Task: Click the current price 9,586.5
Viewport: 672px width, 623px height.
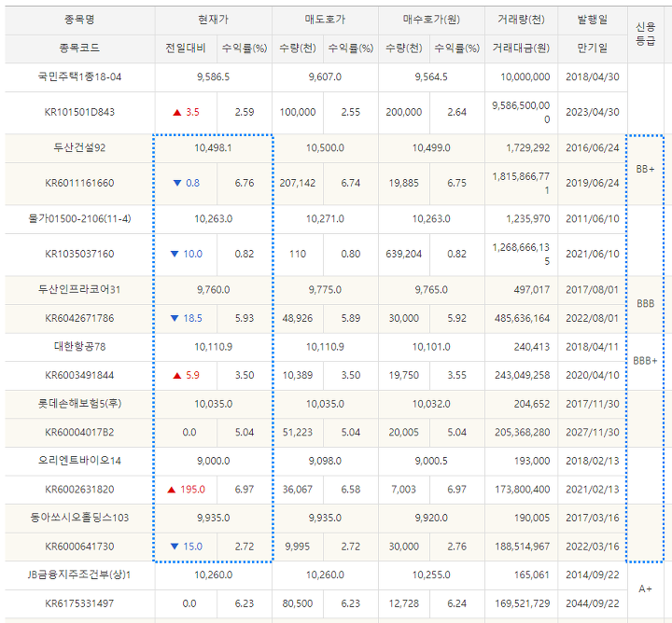Action: click(x=214, y=76)
